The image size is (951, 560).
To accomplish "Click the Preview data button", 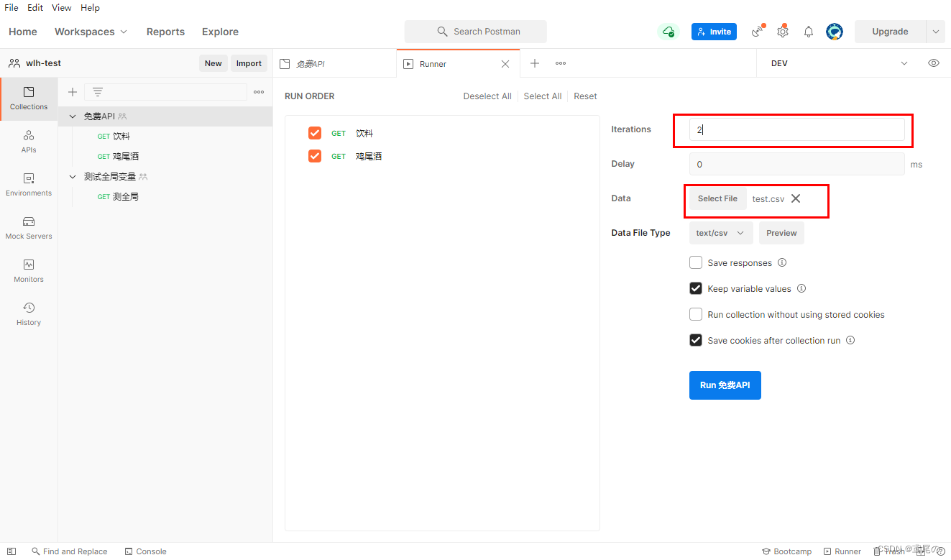I will click(x=781, y=233).
